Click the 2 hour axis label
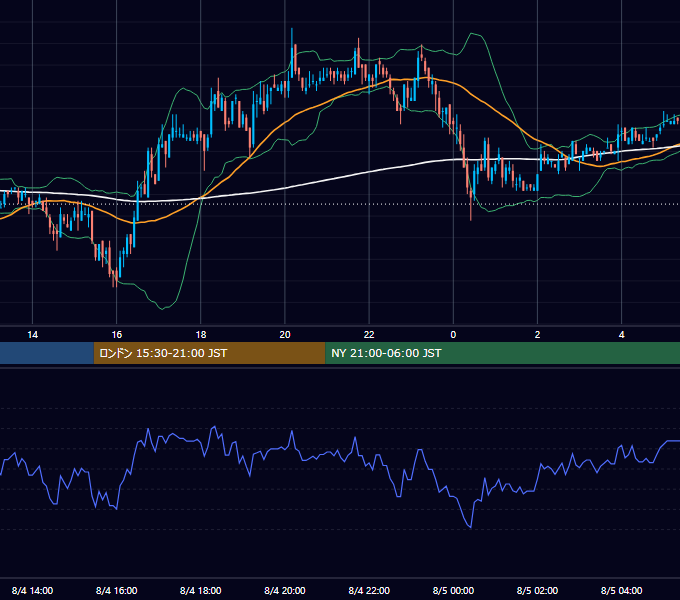Viewport: 680px width, 600px height. pyautogui.click(x=537, y=335)
